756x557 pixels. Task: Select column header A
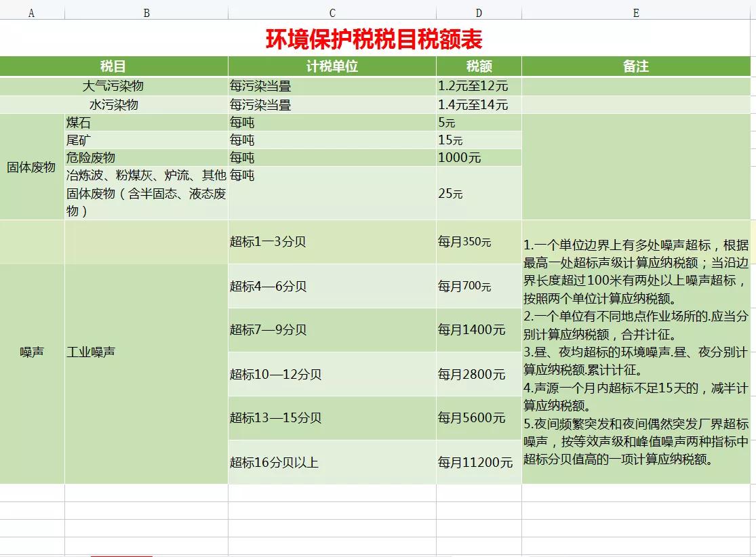tap(30, 11)
